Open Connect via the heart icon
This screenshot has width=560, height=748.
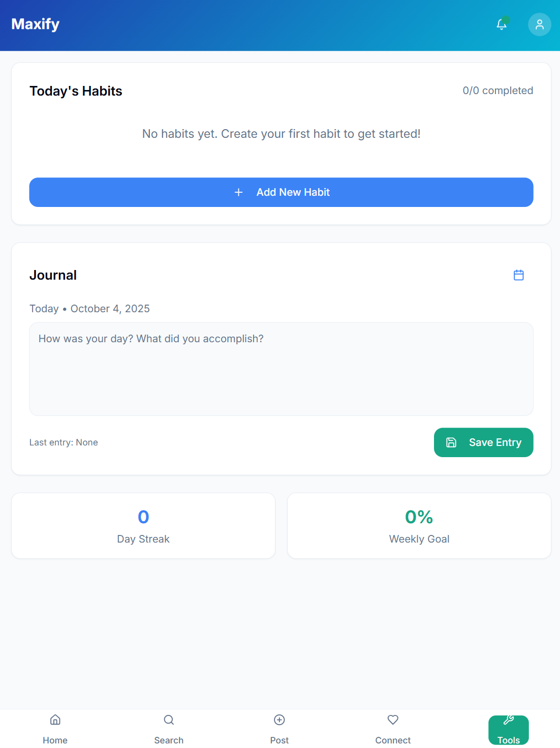pos(392,720)
